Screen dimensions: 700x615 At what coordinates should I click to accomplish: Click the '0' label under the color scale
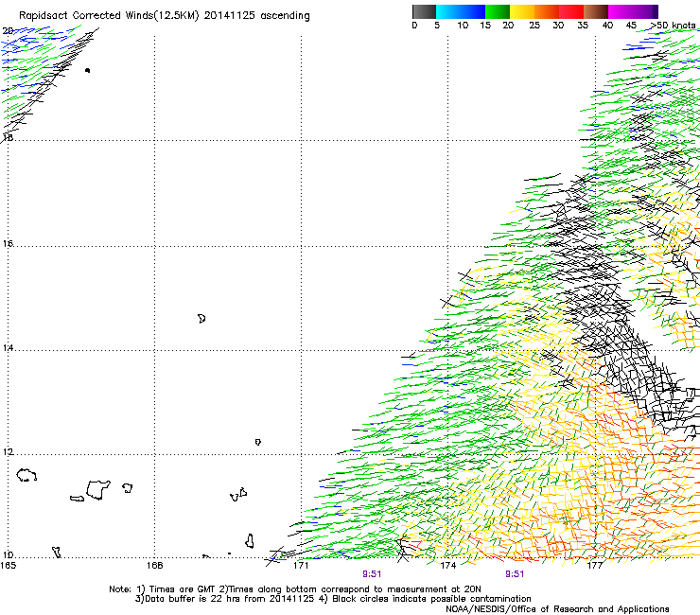click(414, 26)
